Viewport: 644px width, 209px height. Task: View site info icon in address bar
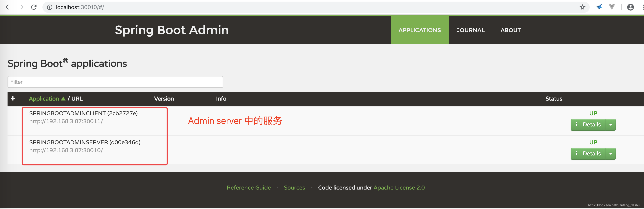50,7
